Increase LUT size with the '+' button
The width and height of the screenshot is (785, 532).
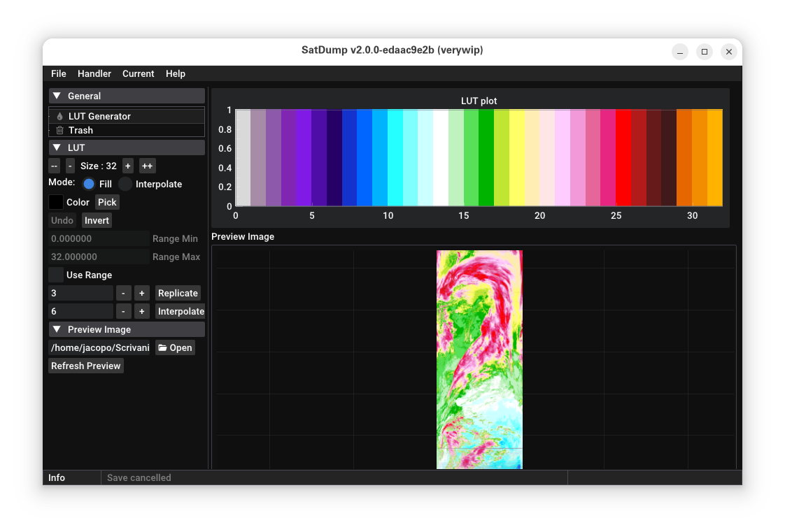(127, 166)
